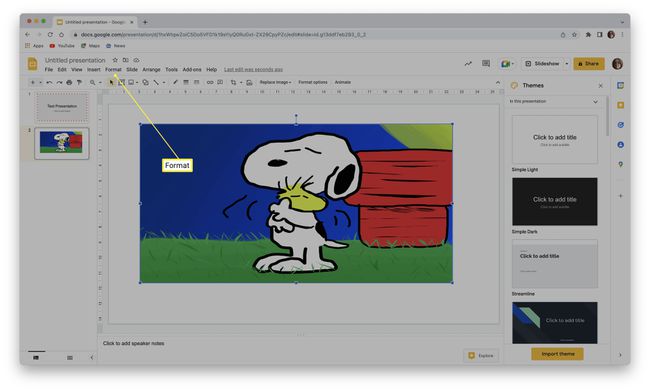The width and height of the screenshot is (650, 391).
Task: Click the new slide plus icon
Action: [x=33, y=83]
